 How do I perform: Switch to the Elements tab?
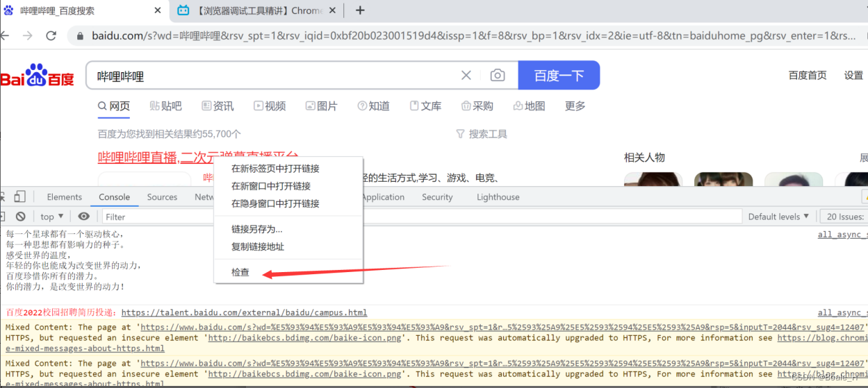coord(65,197)
